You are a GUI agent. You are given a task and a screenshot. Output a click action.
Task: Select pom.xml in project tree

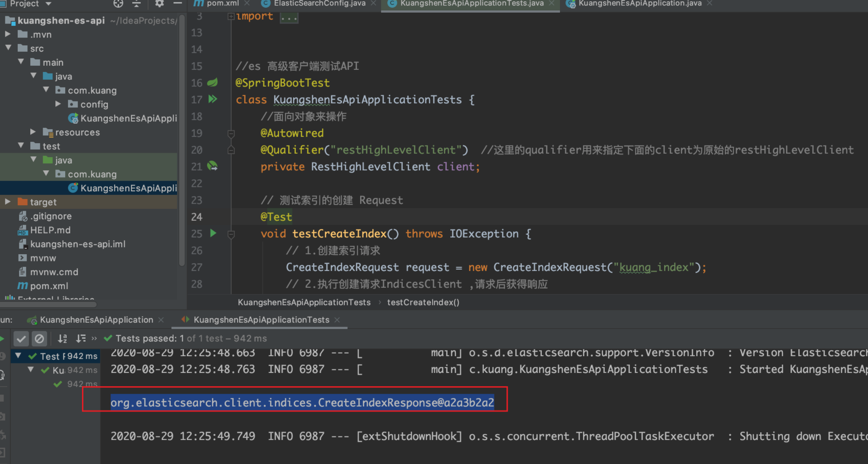tap(49, 286)
